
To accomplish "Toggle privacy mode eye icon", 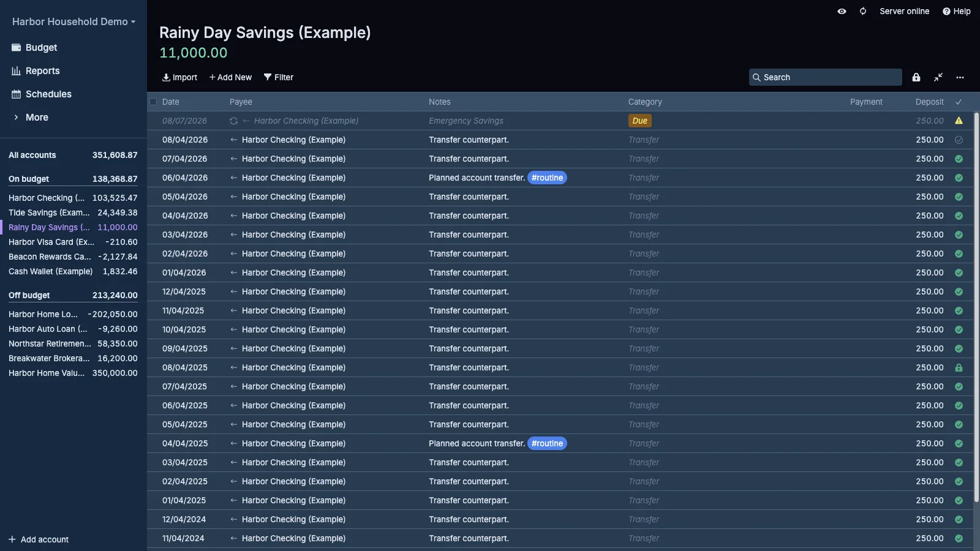I will coord(842,11).
